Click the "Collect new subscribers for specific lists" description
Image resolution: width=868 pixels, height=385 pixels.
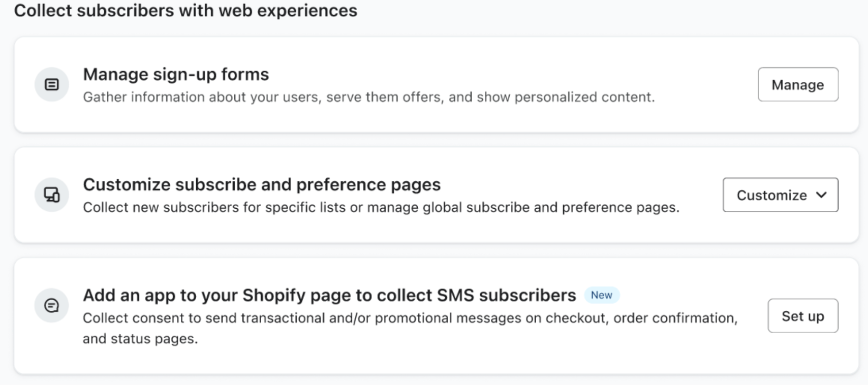[x=381, y=207]
